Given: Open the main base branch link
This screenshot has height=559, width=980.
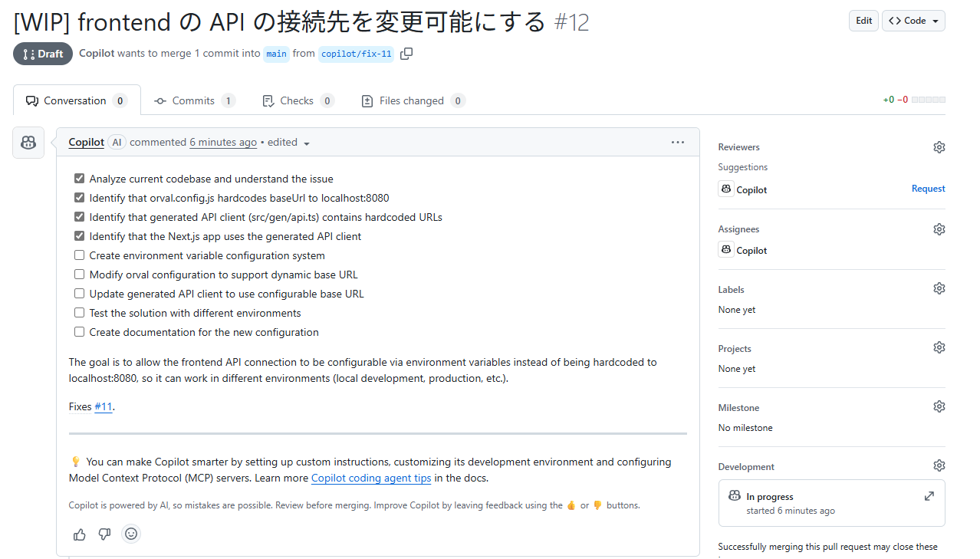Looking at the screenshot, I should click(277, 54).
